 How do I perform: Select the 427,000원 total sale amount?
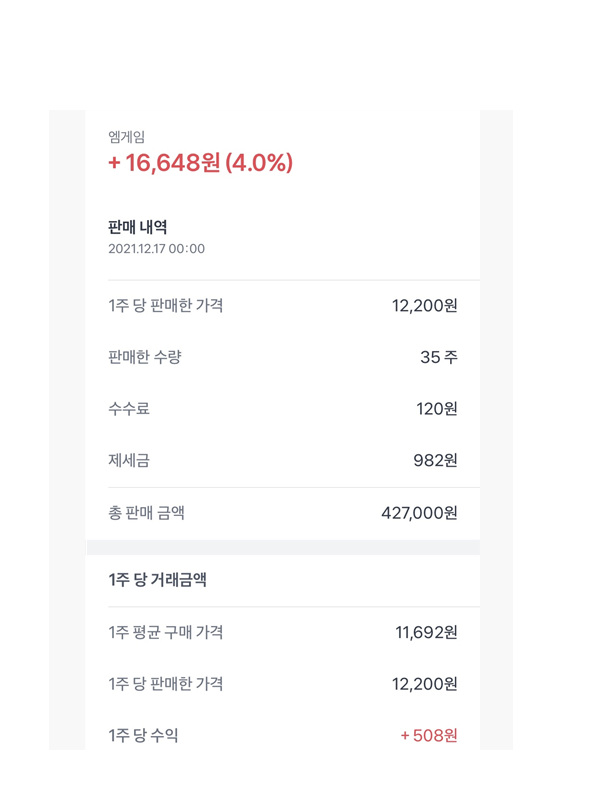(420, 513)
